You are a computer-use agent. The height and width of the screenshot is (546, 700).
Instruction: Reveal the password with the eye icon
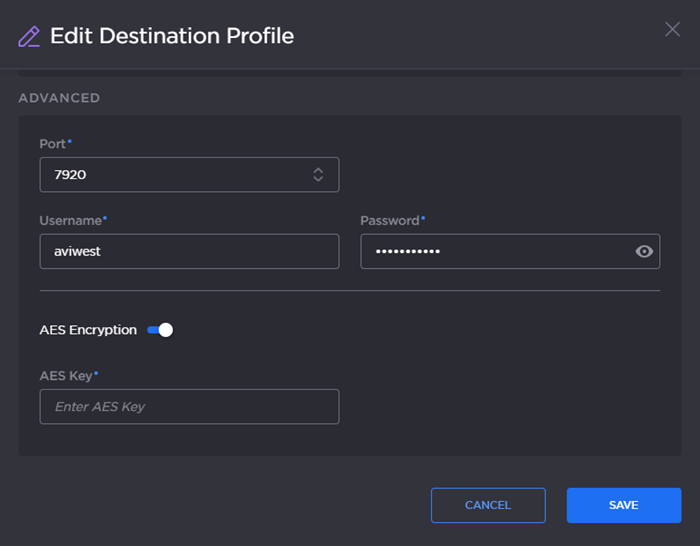(x=644, y=252)
